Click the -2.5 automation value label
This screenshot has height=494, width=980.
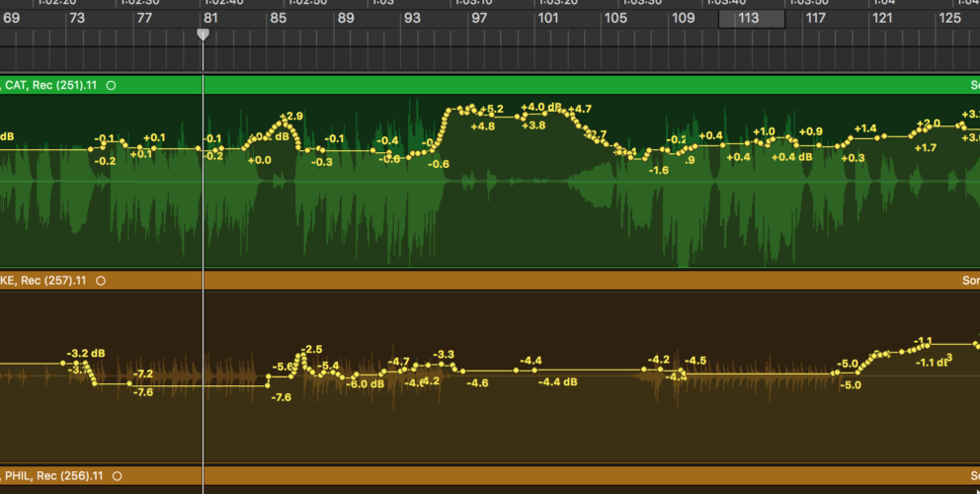pos(312,350)
